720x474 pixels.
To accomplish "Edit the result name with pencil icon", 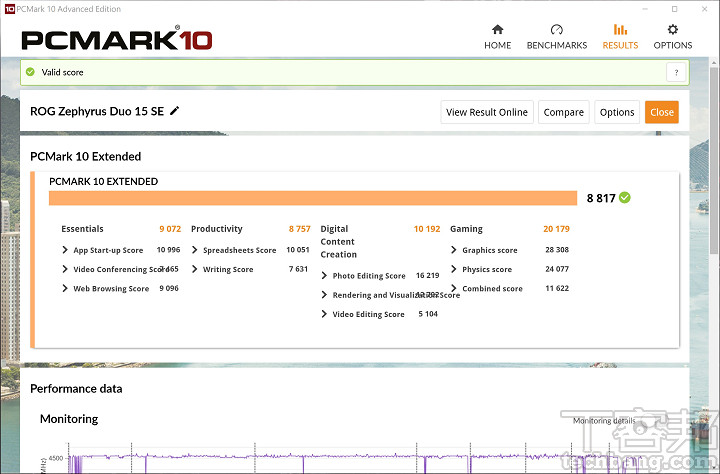I will pyautogui.click(x=174, y=111).
